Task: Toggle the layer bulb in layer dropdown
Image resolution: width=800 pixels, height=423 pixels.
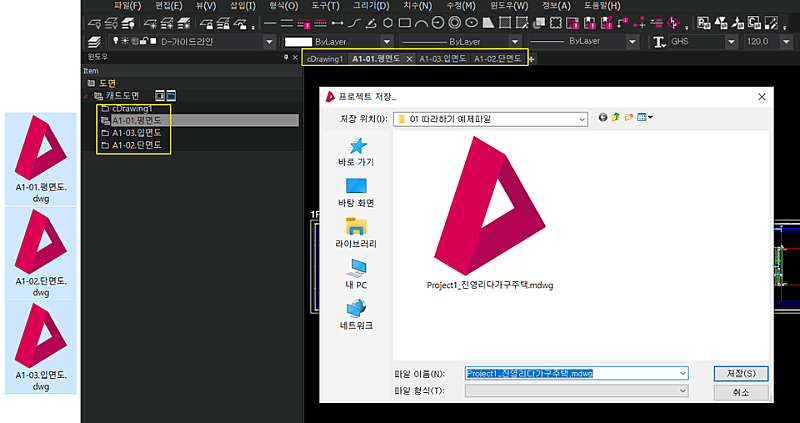Action: point(116,40)
